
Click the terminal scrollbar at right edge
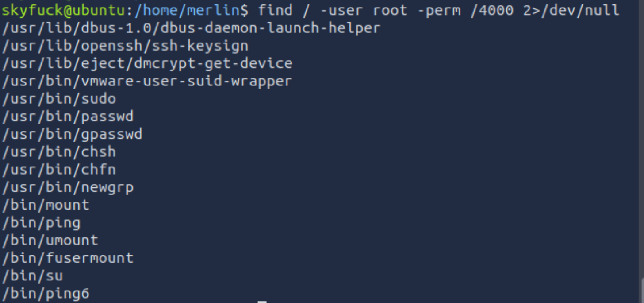point(641,290)
